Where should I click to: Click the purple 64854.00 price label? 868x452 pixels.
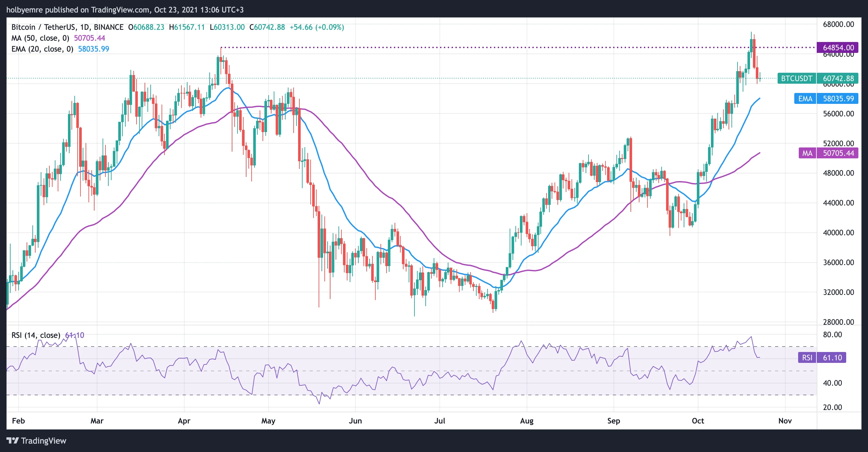[837, 47]
